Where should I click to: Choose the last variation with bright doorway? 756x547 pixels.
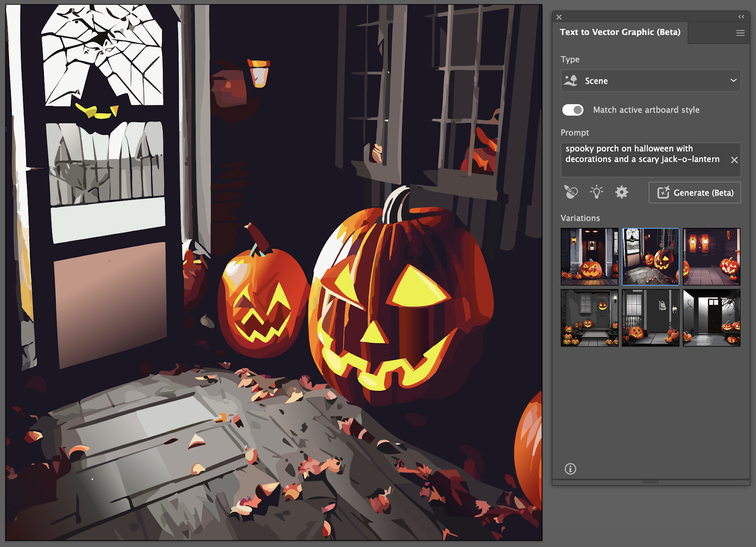[x=711, y=318]
